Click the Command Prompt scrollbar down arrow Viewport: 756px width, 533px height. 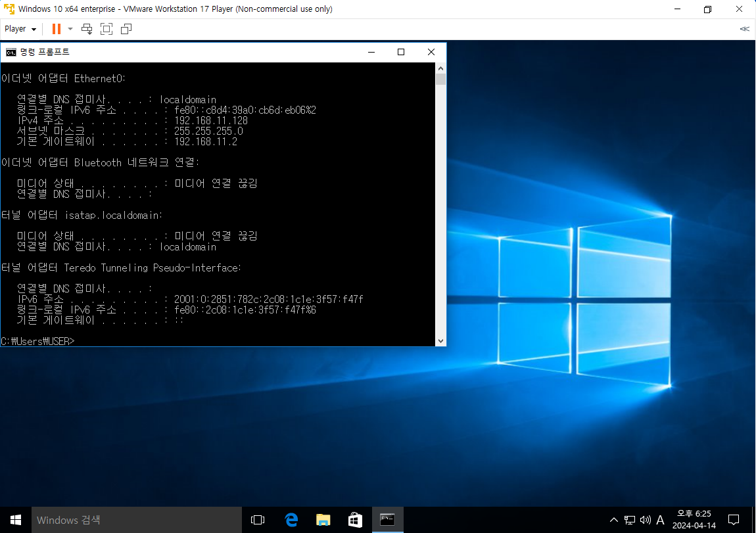coord(440,340)
